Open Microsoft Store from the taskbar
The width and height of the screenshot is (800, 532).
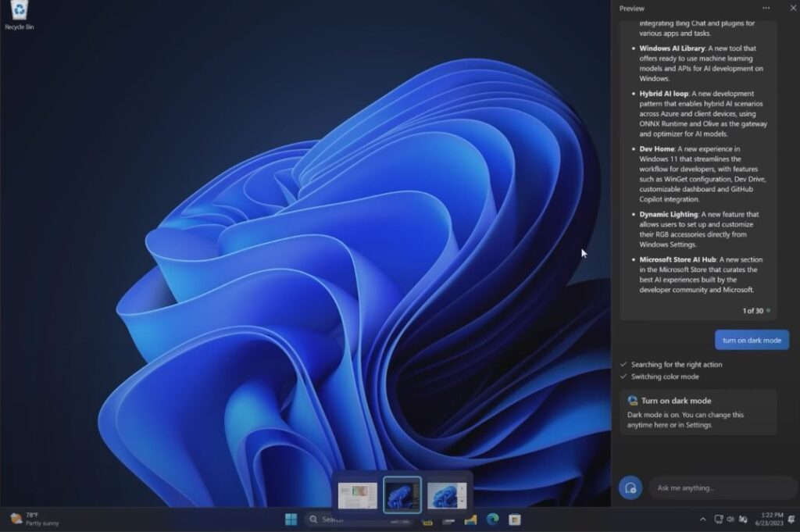[x=515, y=520]
